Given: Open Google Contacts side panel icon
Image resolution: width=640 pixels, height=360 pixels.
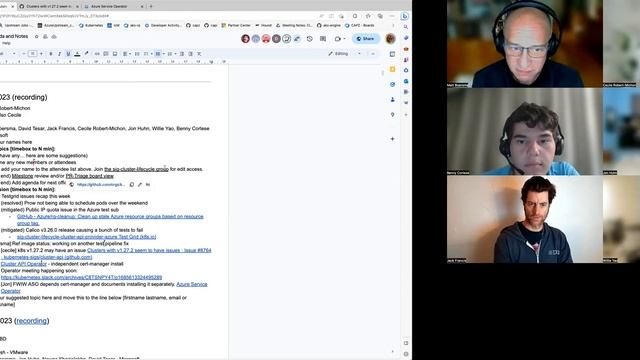Looking at the screenshot, I should pos(392,100).
